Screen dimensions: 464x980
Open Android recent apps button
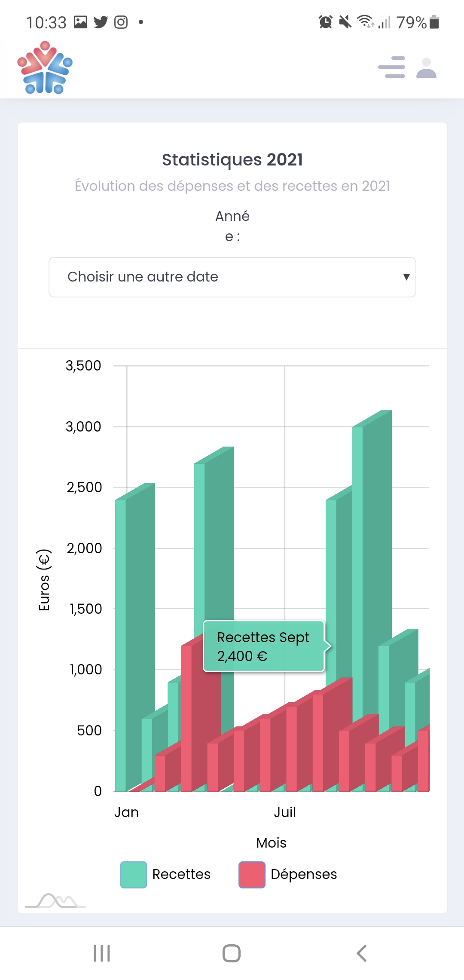coord(102,953)
